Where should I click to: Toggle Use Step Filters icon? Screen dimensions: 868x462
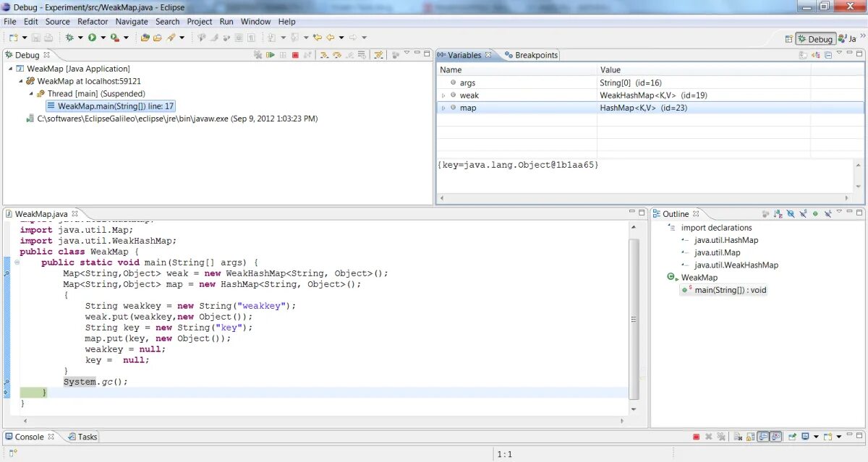click(x=378, y=54)
